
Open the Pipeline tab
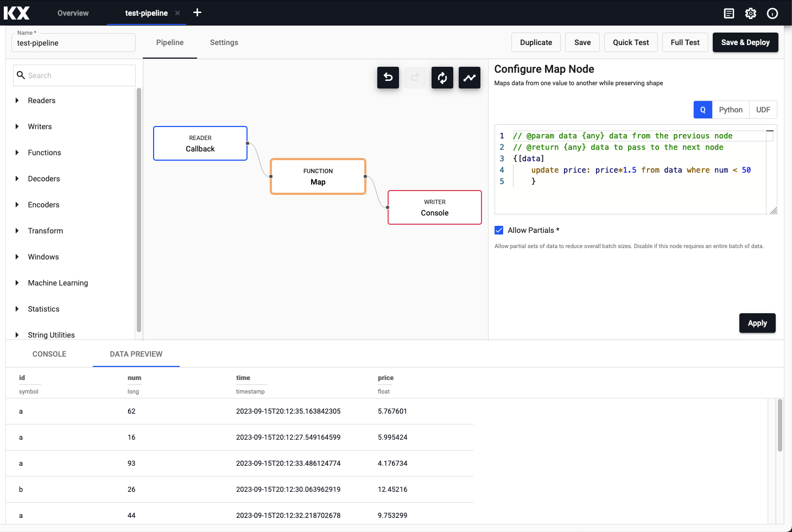click(x=170, y=42)
